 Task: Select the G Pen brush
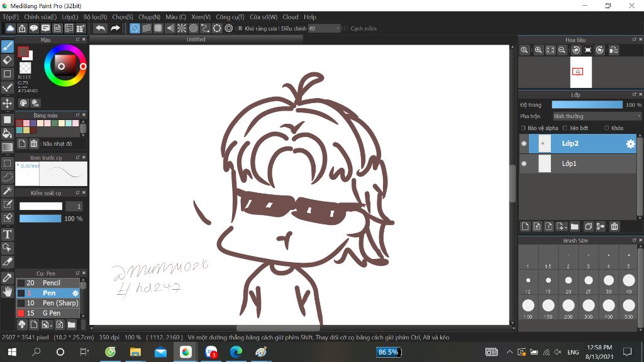pyautogui.click(x=48, y=313)
